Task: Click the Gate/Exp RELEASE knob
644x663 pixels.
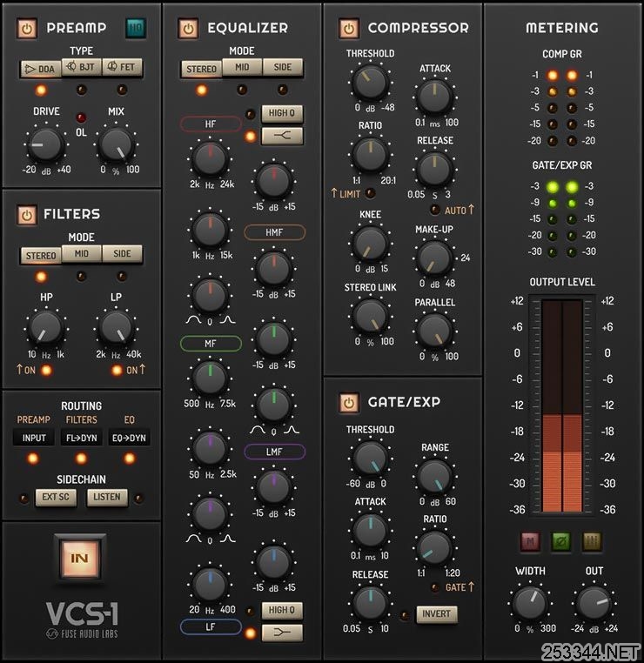Action: (371, 603)
